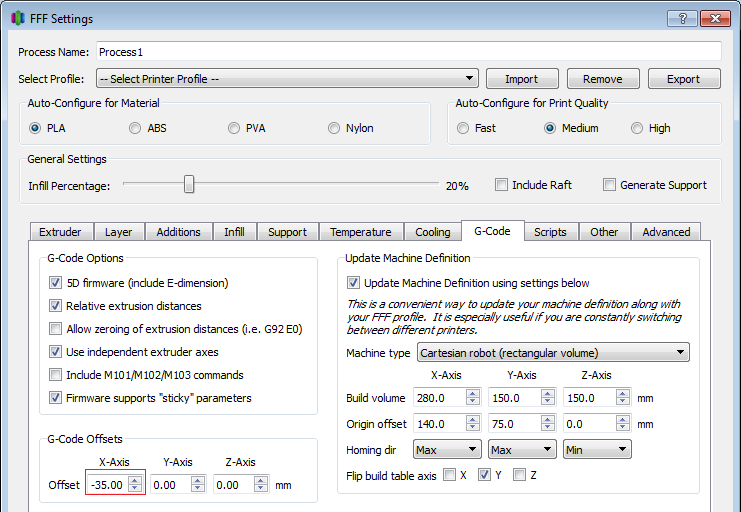Image resolution: width=741 pixels, height=512 pixels.
Task: Choose Medium print quality
Action: coord(550,128)
